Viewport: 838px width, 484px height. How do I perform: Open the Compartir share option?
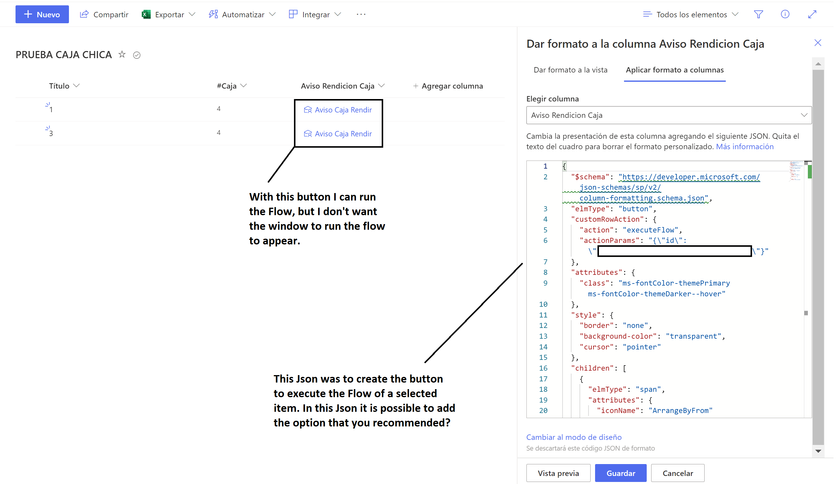click(104, 14)
